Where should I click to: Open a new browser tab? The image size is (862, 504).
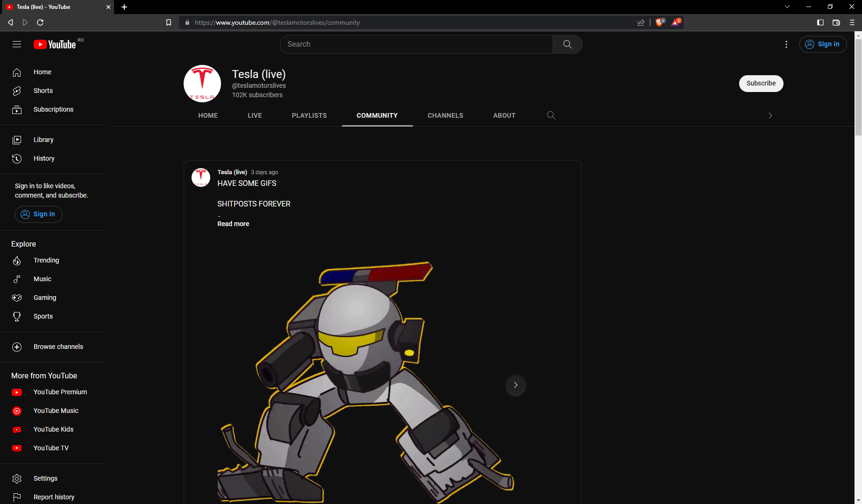pyautogui.click(x=124, y=7)
